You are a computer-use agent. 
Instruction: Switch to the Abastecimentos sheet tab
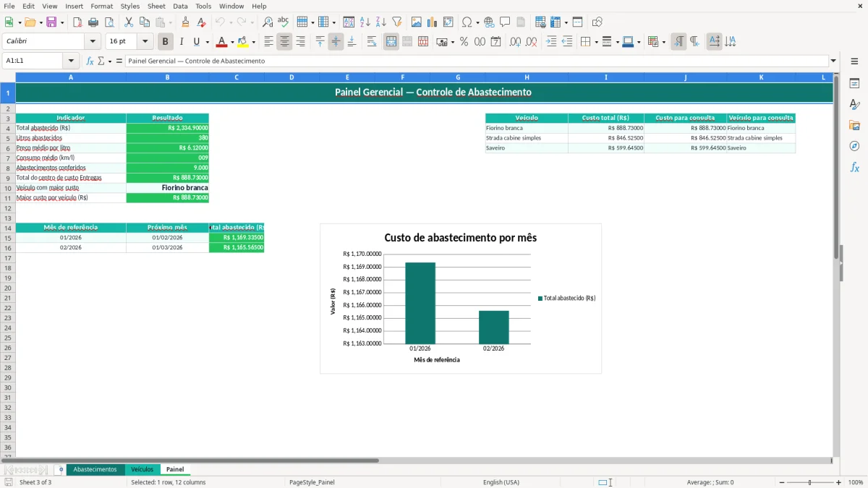(x=95, y=470)
